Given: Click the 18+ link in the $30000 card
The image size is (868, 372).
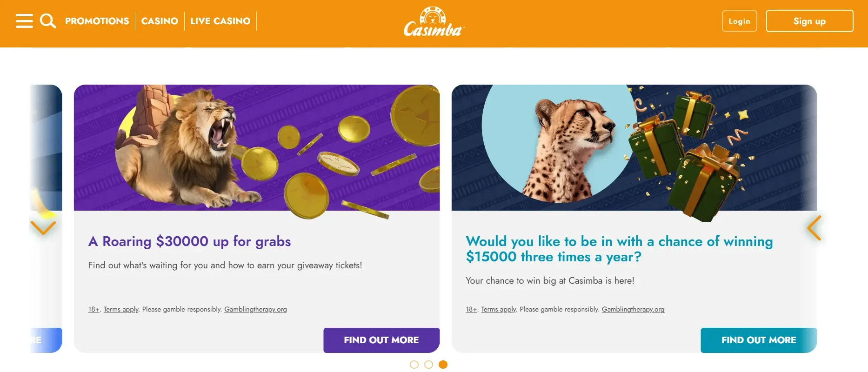Looking at the screenshot, I should [x=93, y=309].
